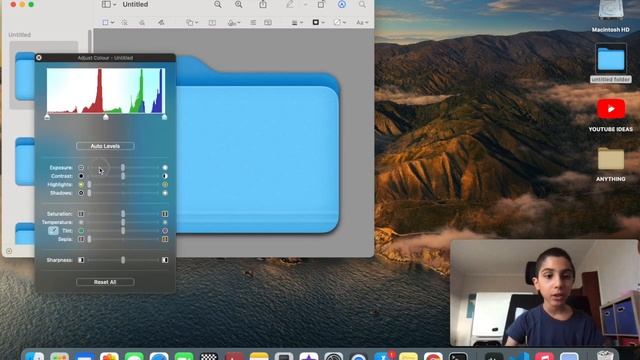Click the "Untitled" window title
Image resolution: width=640 pixels, height=360 pixels.
[135, 4]
